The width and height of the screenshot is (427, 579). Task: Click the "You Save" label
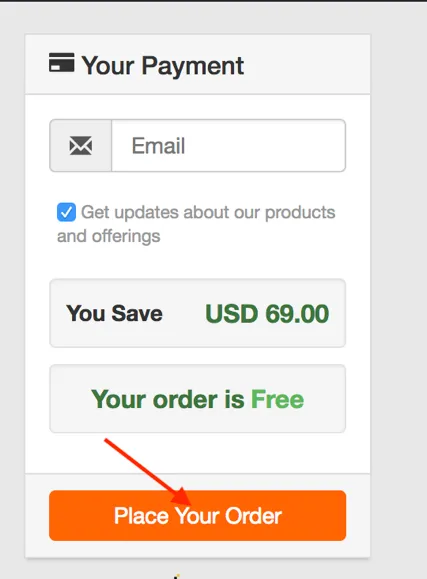114,313
